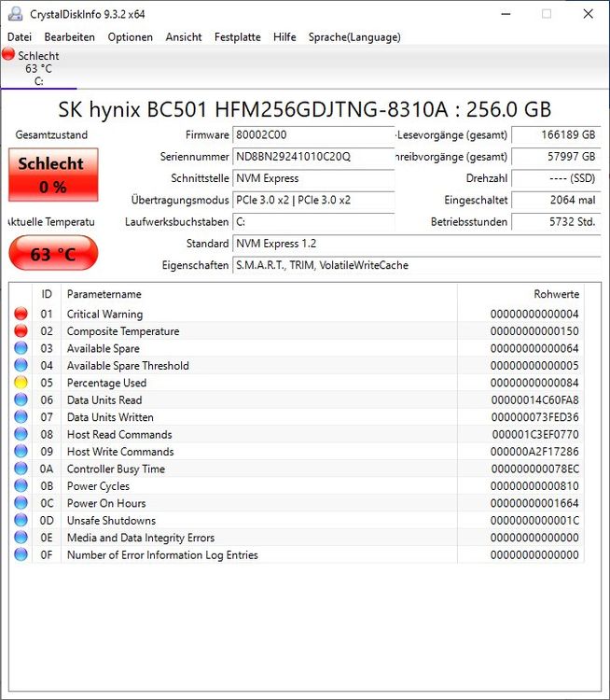Select the Composite Temperature parameter name

coord(123,331)
